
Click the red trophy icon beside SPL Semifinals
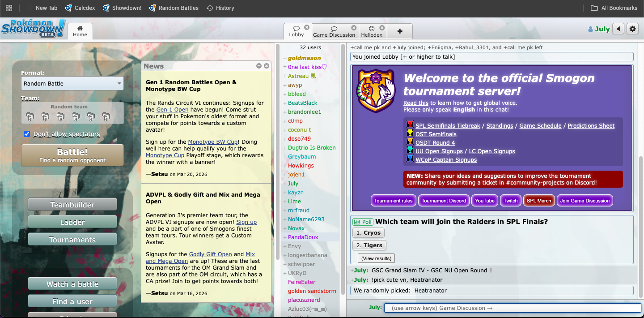tap(410, 125)
